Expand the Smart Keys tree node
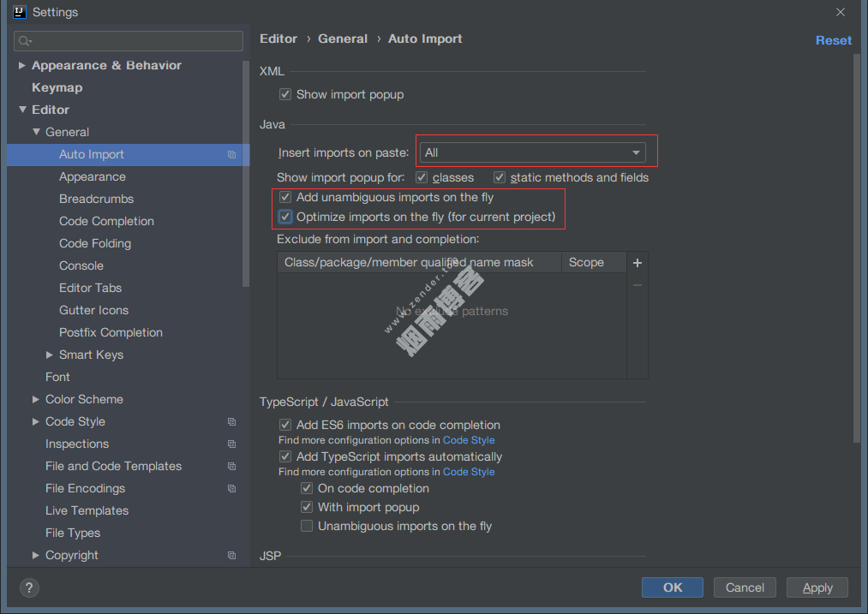This screenshot has height=614, width=868. [50, 355]
